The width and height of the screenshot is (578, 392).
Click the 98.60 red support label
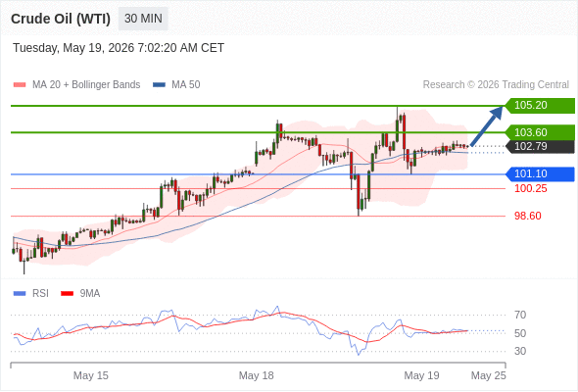coord(527,216)
